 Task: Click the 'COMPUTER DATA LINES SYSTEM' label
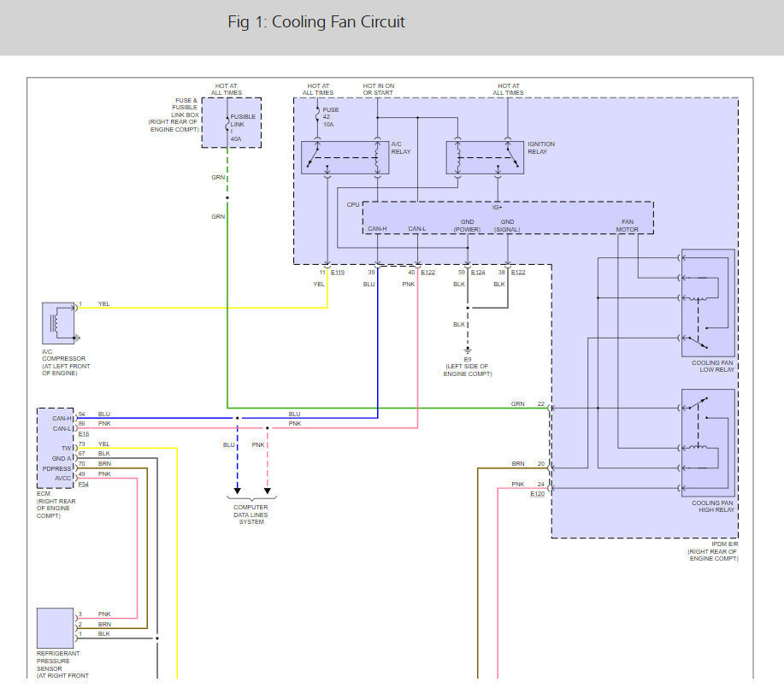[251, 515]
